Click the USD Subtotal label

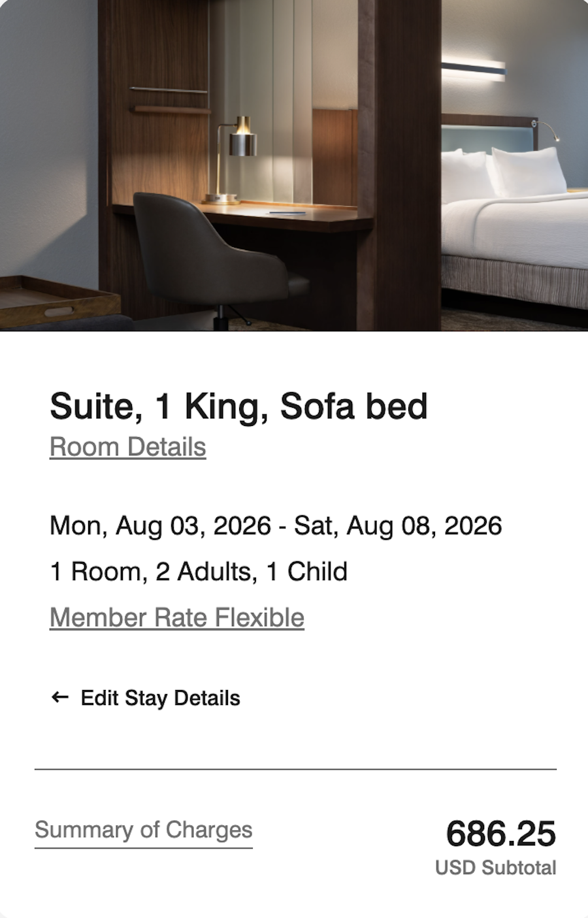[x=495, y=868]
